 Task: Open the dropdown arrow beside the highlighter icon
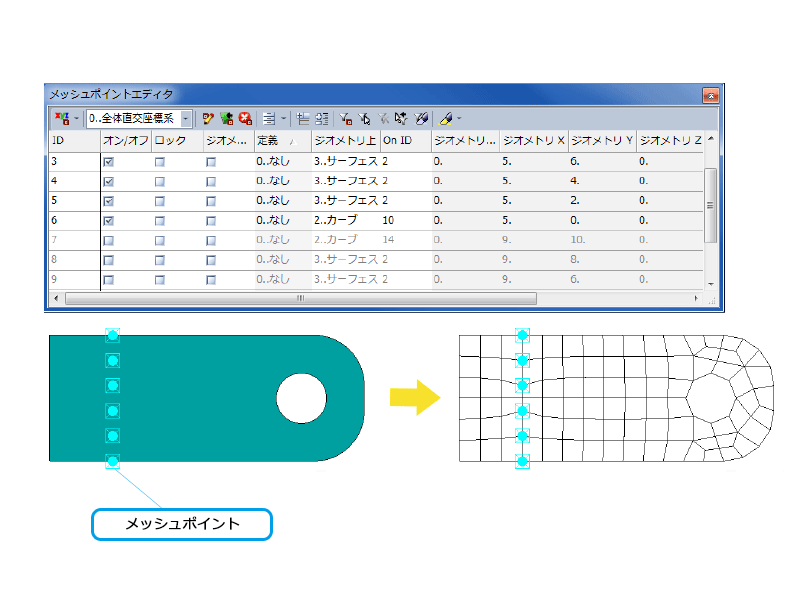pyautogui.click(x=459, y=119)
